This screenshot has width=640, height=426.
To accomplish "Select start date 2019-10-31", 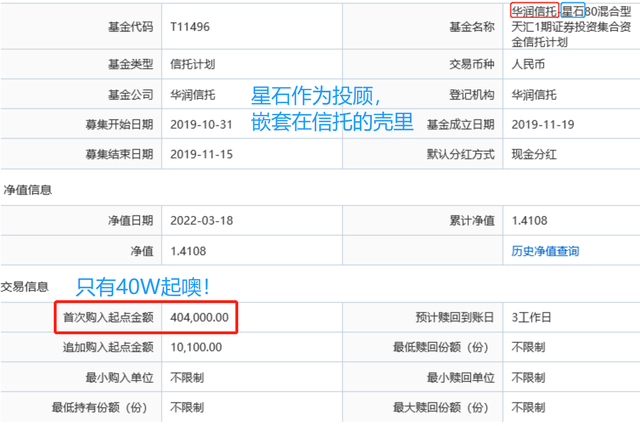I will (x=201, y=124).
